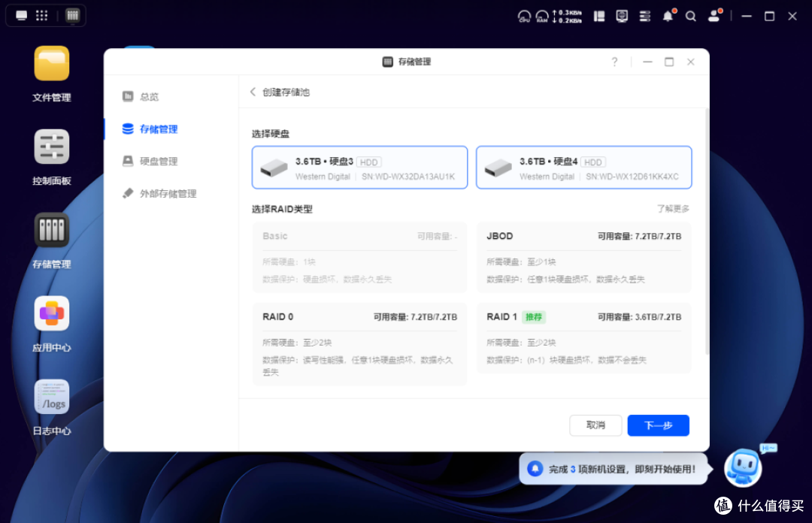The width and height of the screenshot is (812, 523).
Task: Choose the recommended RAID 1 type
Action: coord(583,338)
